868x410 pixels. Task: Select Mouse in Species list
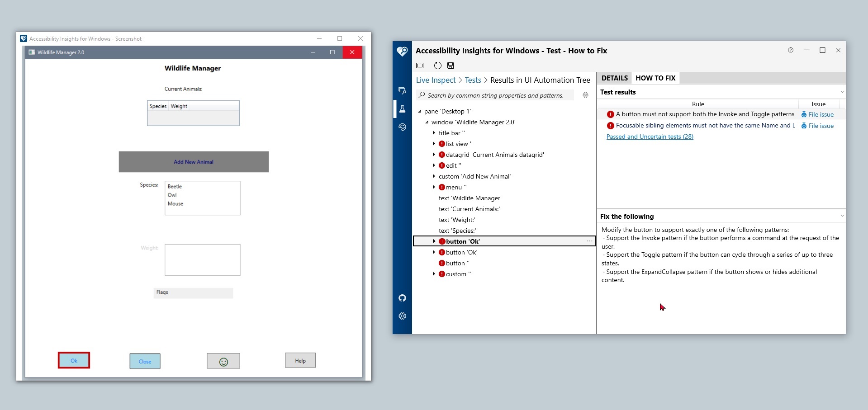coord(175,203)
